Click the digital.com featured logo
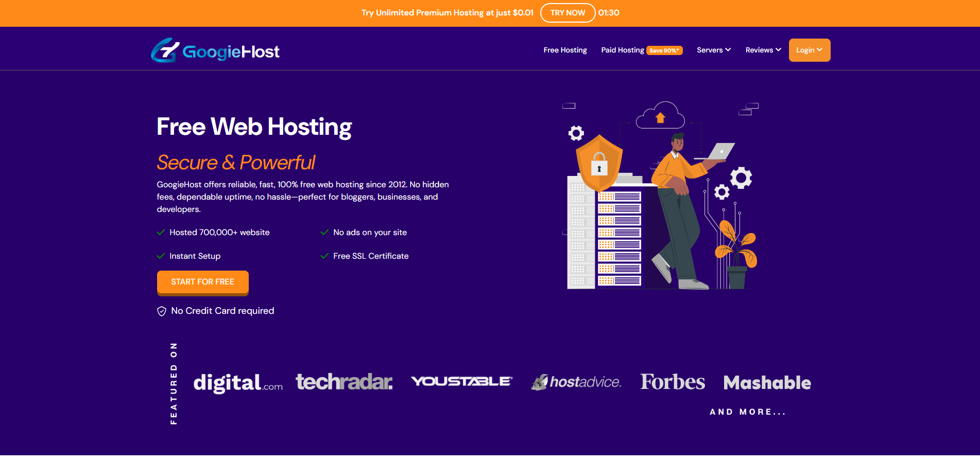 238,383
